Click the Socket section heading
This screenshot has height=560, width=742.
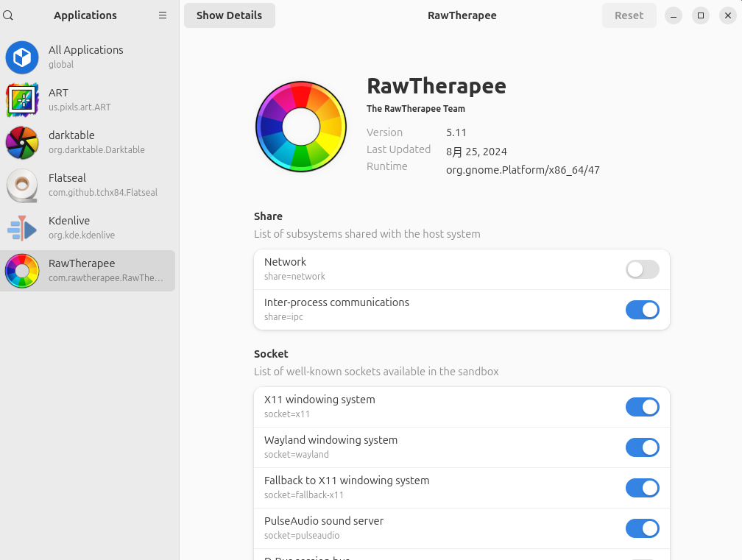click(271, 354)
